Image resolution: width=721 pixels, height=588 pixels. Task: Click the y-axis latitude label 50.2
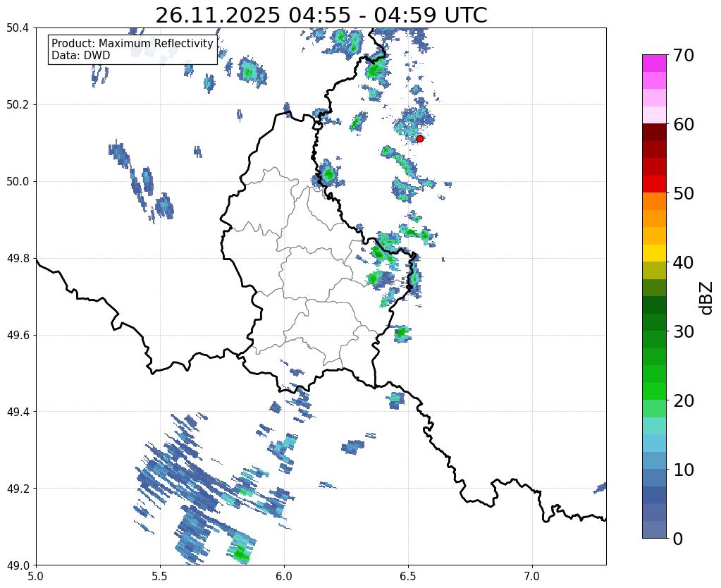18,105
